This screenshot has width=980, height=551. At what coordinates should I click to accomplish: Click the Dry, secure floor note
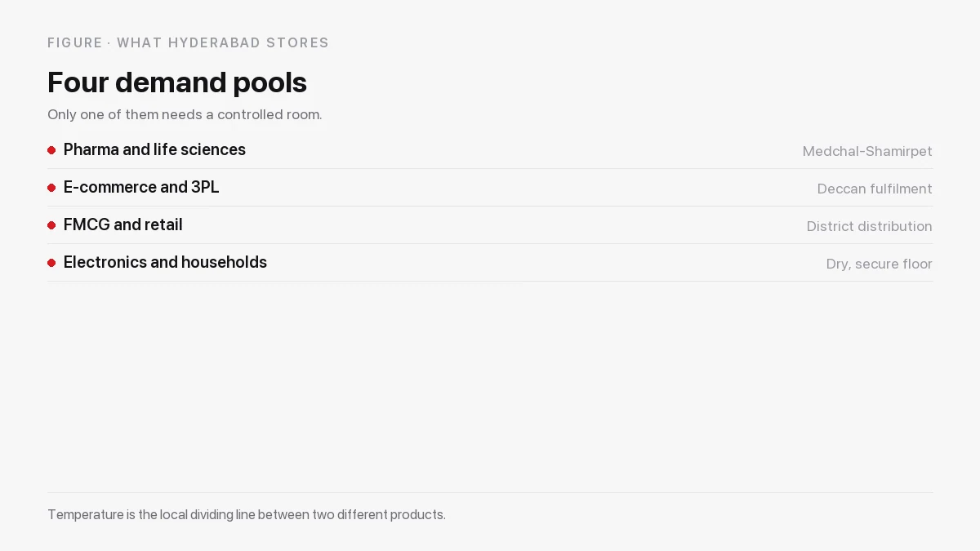pyautogui.click(x=880, y=264)
